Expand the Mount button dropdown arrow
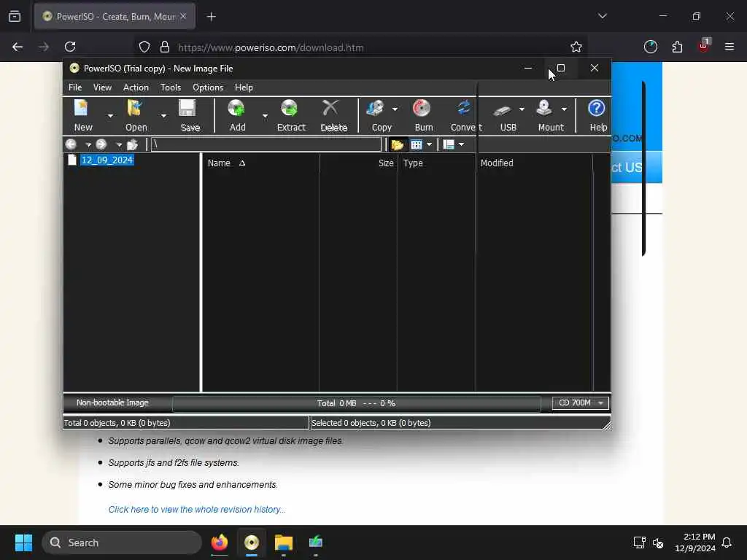The image size is (747, 560). [x=564, y=109]
